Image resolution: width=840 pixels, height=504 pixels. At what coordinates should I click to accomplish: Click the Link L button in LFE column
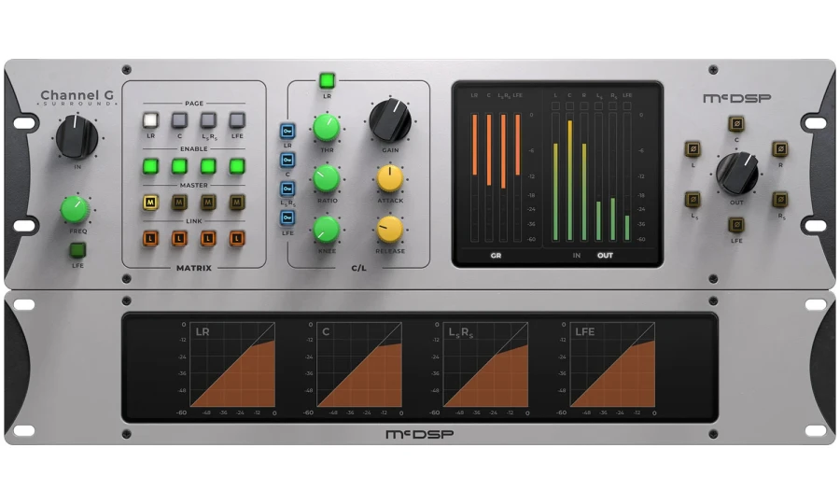point(237,238)
